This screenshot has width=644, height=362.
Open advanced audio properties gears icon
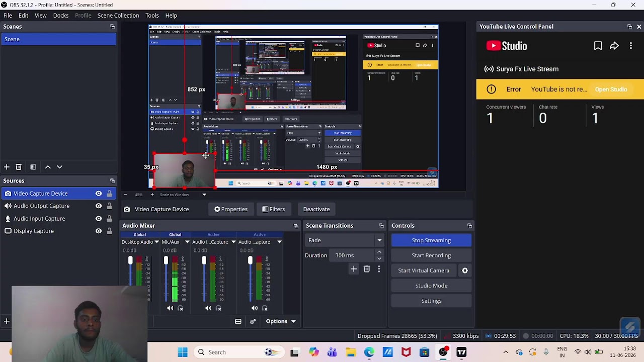coord(253,321)
